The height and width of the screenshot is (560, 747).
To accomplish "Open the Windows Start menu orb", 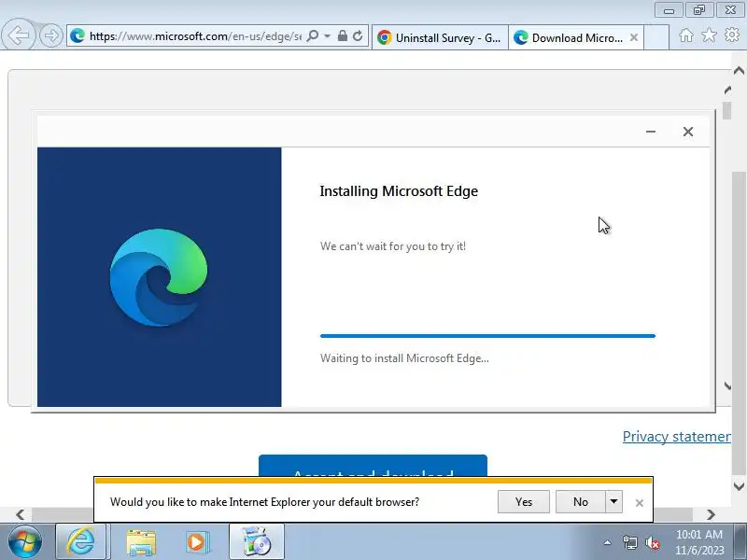I will tap(24, 541).
